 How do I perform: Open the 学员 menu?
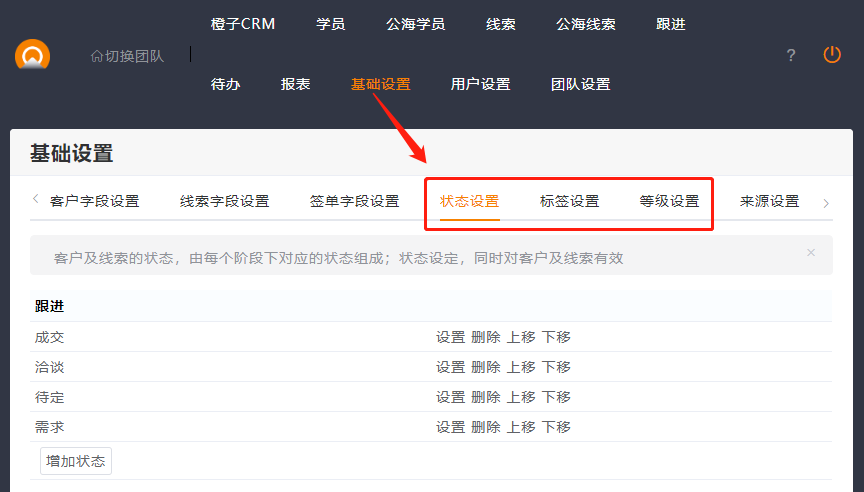(330, 24)
